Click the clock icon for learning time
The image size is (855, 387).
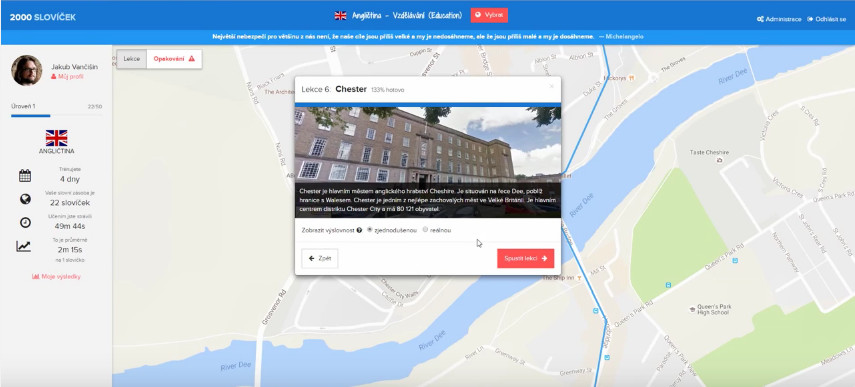[x=25, y=222]
